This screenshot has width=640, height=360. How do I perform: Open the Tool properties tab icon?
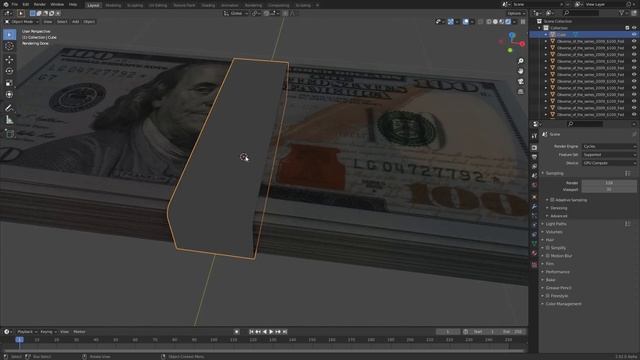click(534, 136)
